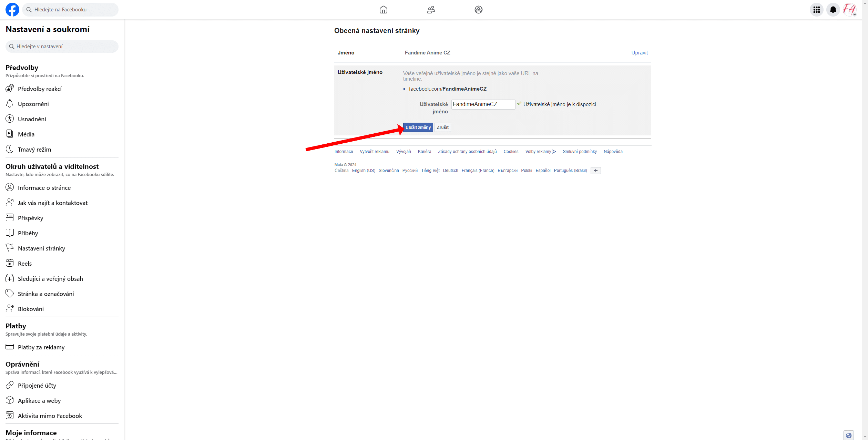Focus the Uživatelské jméno text field
Screen dimensions: 868x440
483,104
